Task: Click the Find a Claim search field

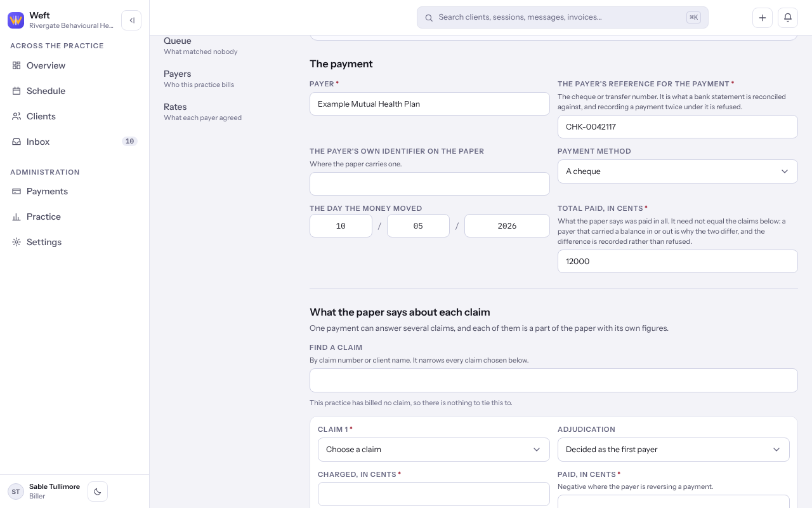Action: (x=553, y=380)
